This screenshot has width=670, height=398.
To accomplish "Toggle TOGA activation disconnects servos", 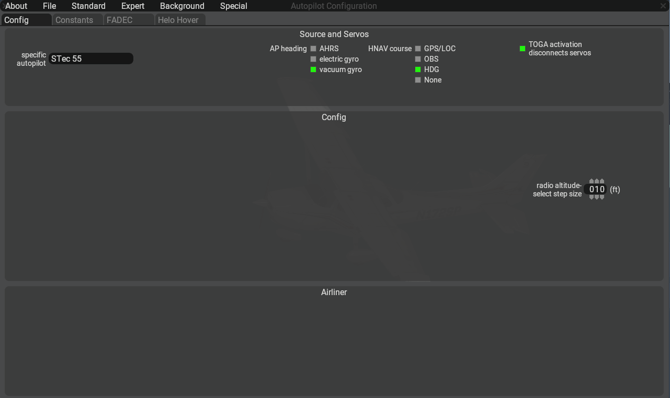I will tap(522, 49).
